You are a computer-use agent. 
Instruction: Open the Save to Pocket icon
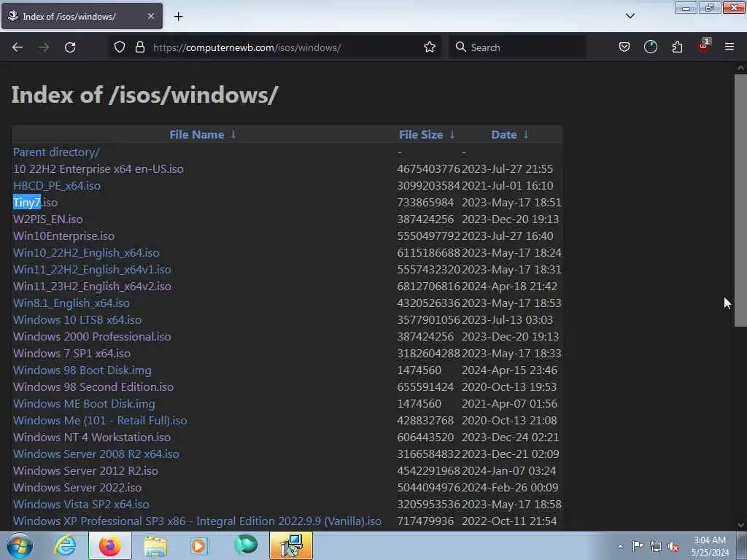[x=624, y=47]
